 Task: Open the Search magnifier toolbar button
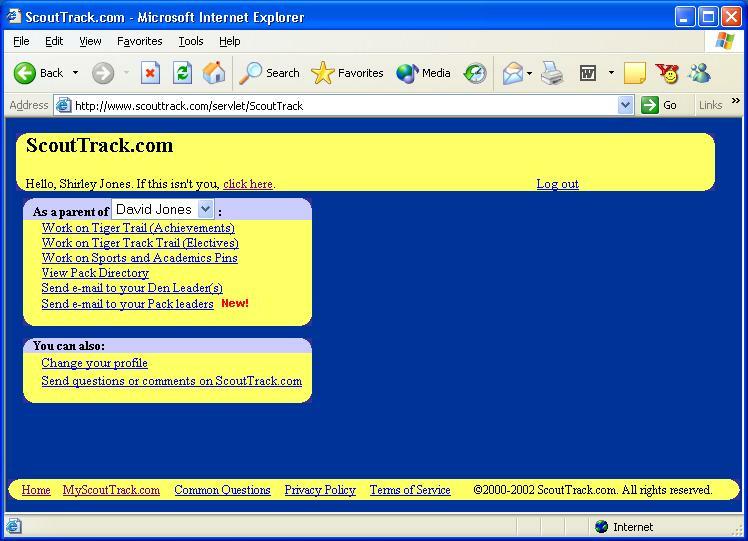tap(270, 73)
